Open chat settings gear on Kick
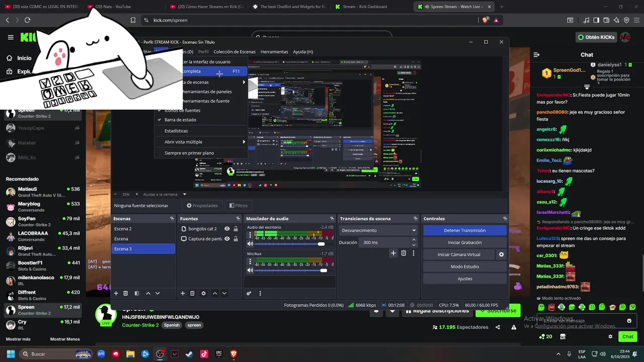This screenshot has height=362, width=644. pyautogui.click(x=610, y=337)
